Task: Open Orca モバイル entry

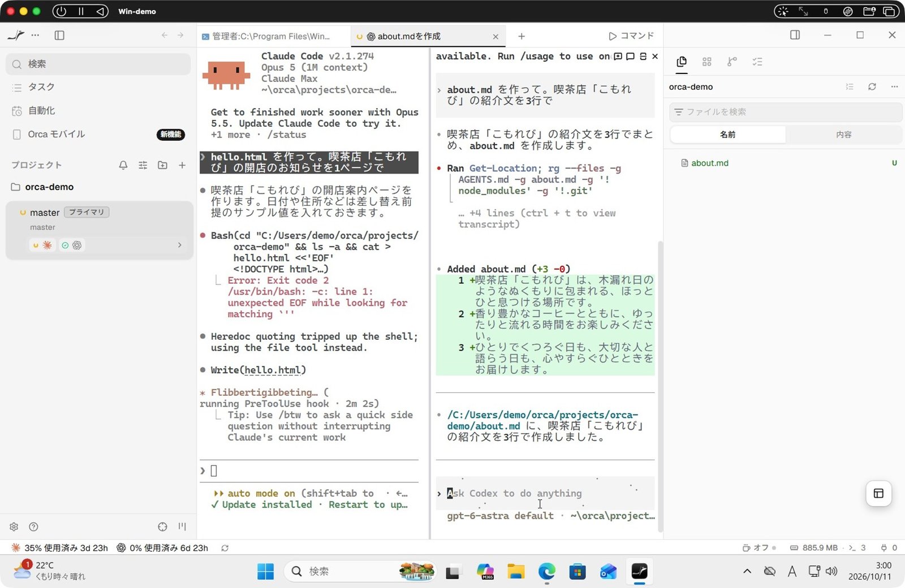Action: (57, 135)
